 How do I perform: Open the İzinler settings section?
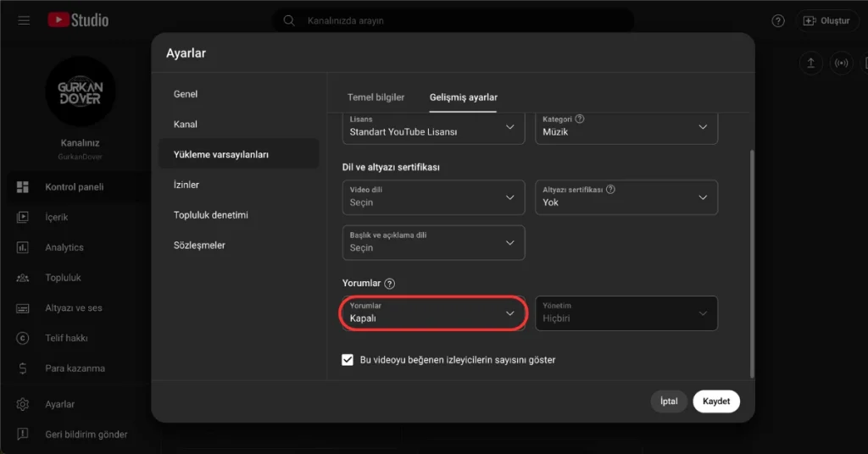click(238, 185)
